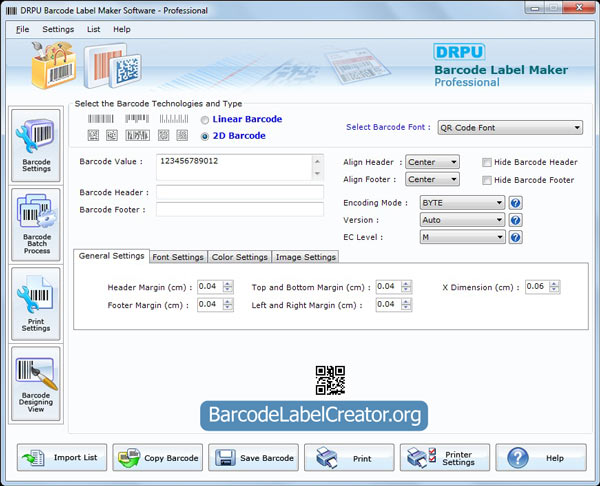
Task: Click the Top and Bottom Margin spinner
Action: (x=406, y=287)
